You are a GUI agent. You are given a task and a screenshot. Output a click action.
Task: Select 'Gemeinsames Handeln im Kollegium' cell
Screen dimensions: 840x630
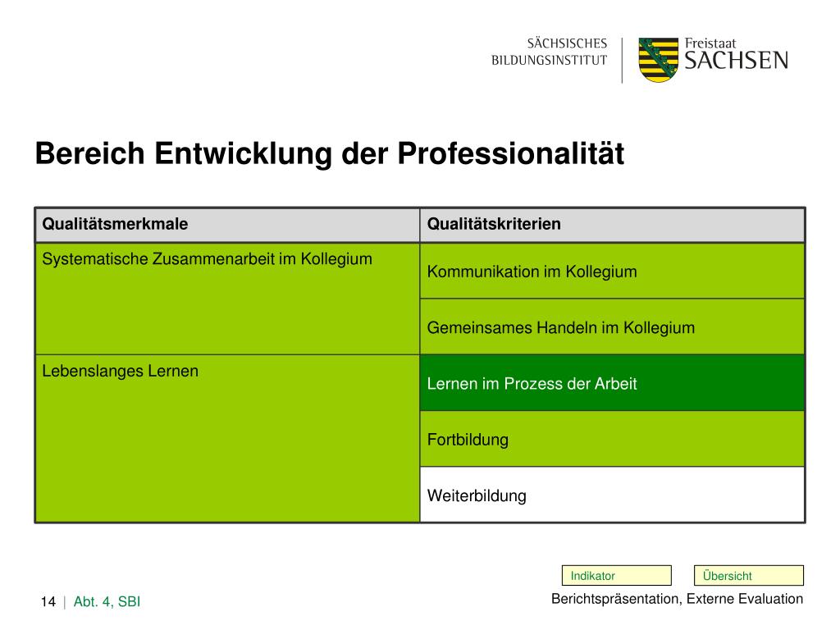point(612,326)
